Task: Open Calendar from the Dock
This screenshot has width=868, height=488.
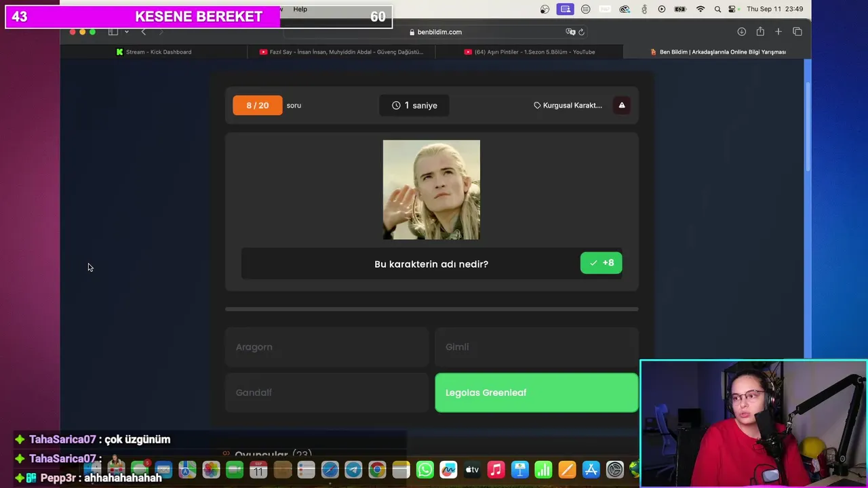Action: click(258, 470)
